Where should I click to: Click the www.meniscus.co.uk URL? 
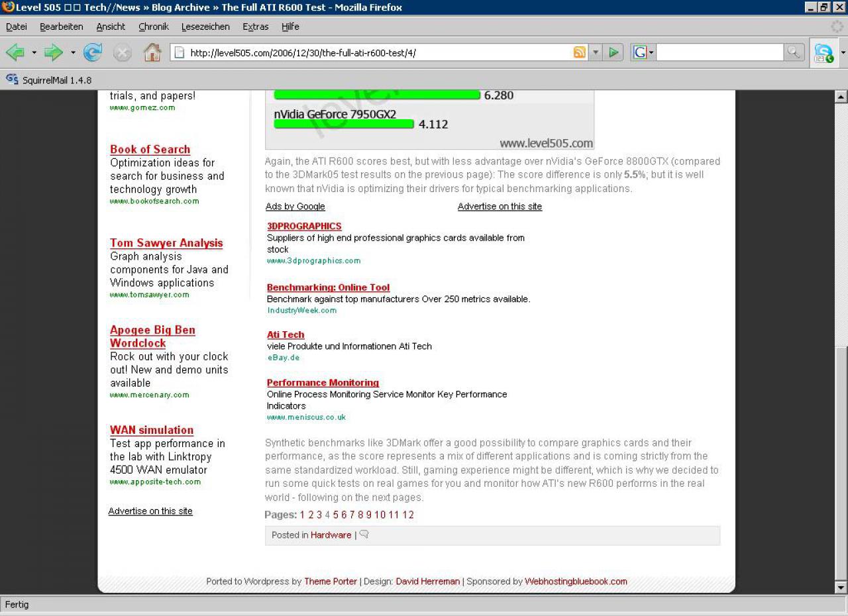pos(306,417)
